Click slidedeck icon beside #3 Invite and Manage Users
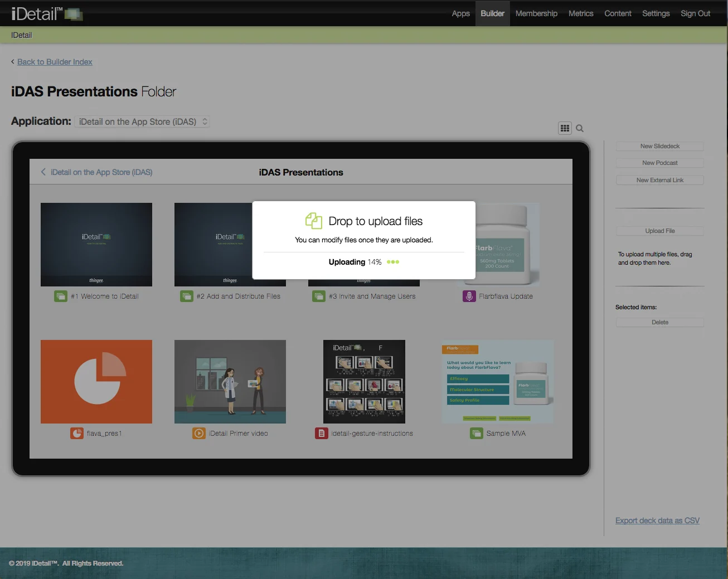 [x=319, y=296]
